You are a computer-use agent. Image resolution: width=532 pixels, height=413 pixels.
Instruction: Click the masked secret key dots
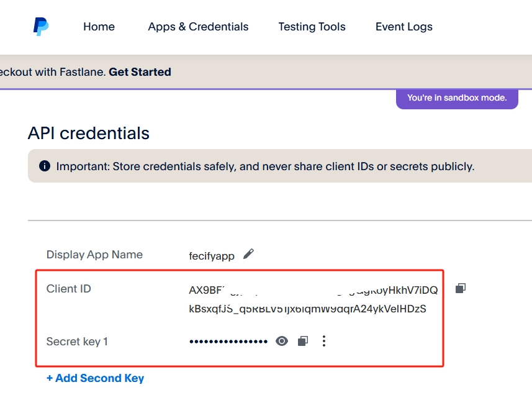click(228, 342)
